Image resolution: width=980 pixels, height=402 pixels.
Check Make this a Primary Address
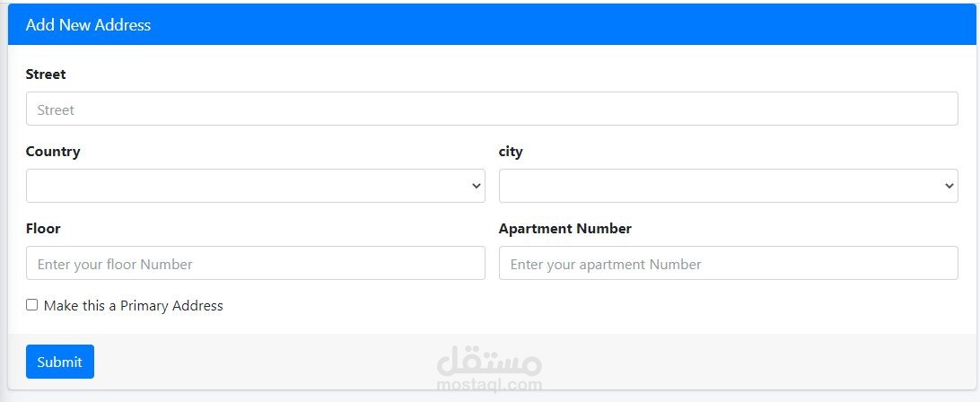point(32,305)
